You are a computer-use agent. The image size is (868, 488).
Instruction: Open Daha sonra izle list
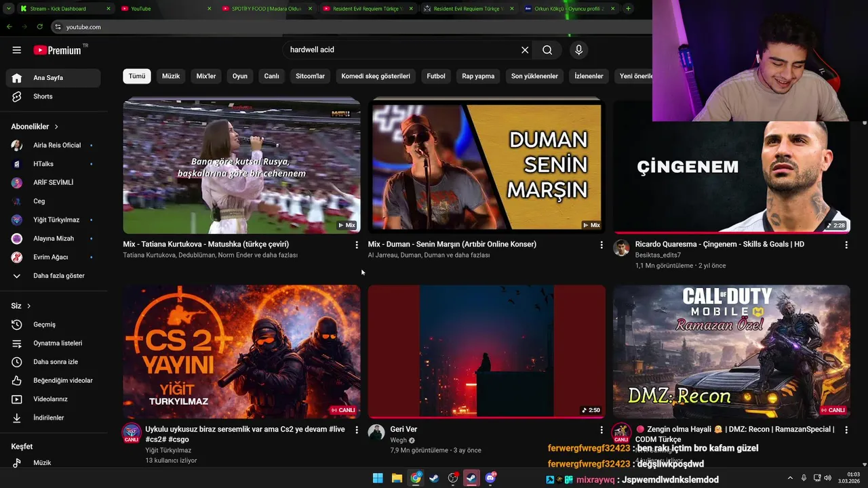(53, 361)
